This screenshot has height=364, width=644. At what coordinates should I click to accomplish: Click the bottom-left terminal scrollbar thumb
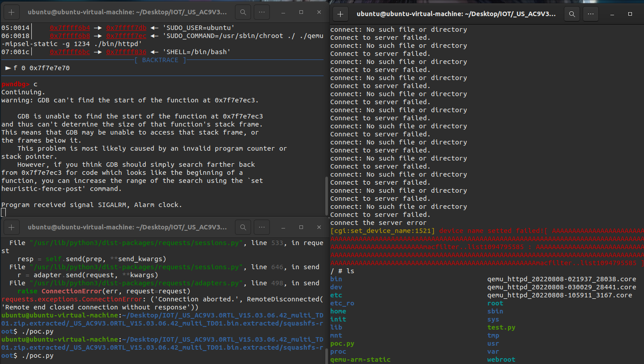click(x=326, y=356)
